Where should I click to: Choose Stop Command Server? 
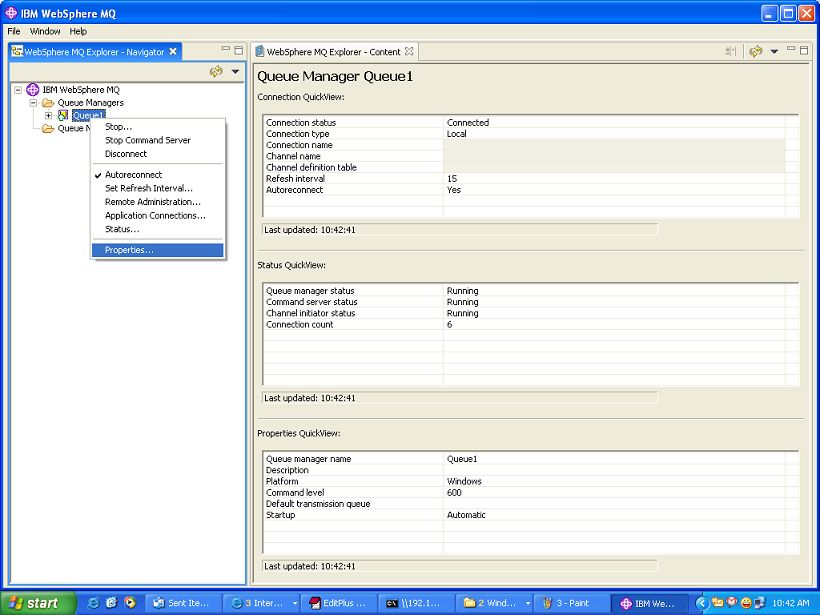(x=157, y=140)
